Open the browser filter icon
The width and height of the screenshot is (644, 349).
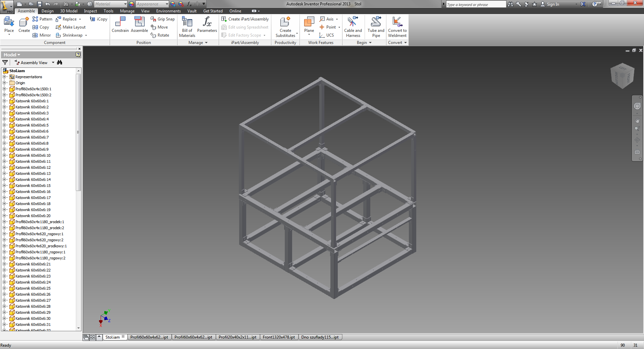(5, 63)
